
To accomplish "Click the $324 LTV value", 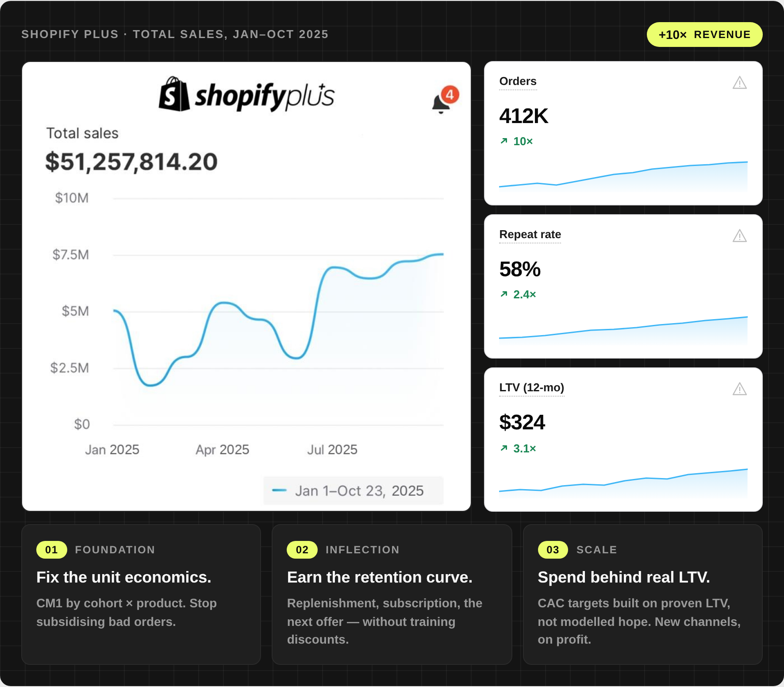I will point(522,422).
